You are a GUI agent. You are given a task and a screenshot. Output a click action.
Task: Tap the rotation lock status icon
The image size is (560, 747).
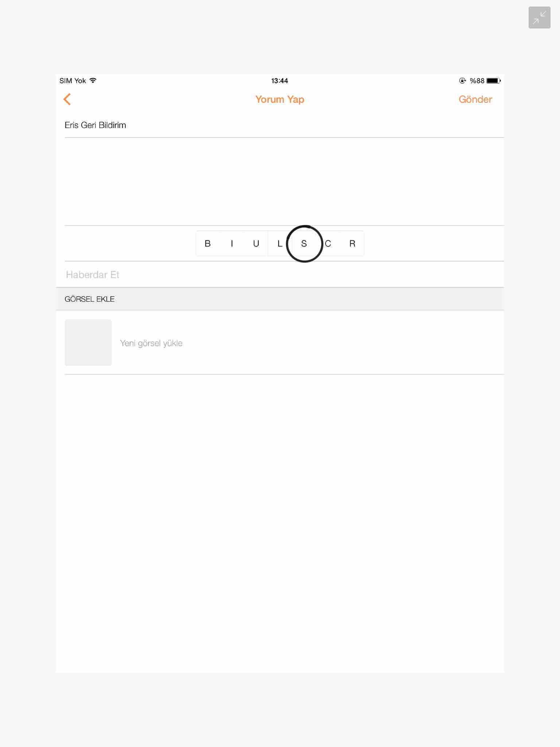(x=462, y=81)
